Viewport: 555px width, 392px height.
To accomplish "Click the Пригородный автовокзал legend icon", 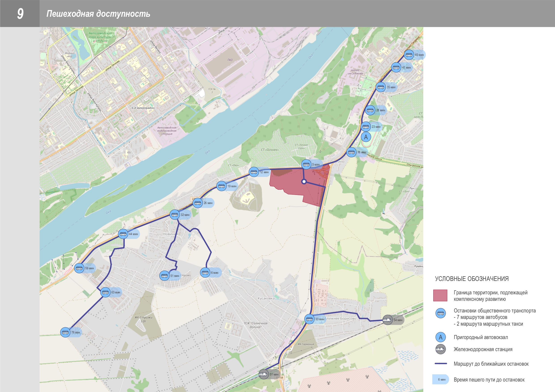I will click(441, 337).
